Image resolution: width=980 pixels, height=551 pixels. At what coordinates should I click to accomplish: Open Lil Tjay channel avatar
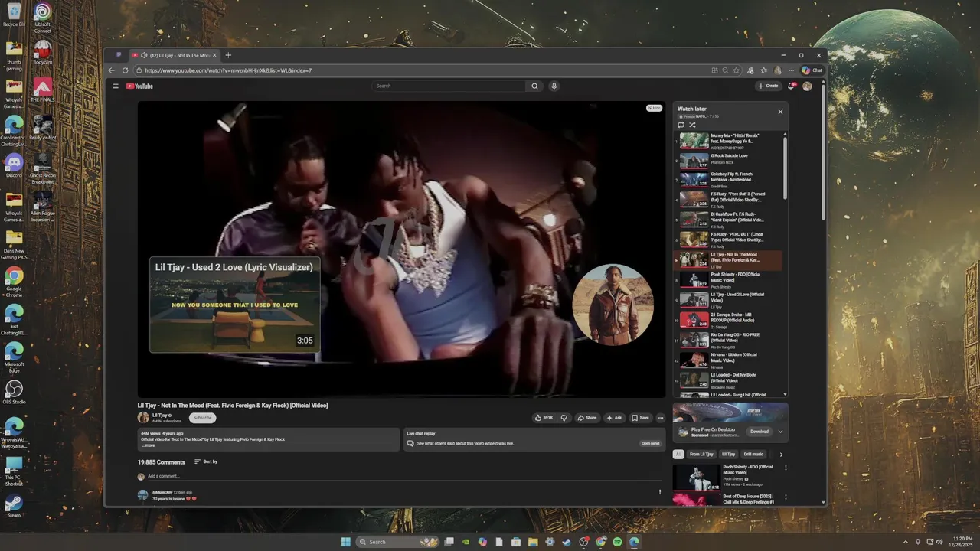tap(143, 418)
